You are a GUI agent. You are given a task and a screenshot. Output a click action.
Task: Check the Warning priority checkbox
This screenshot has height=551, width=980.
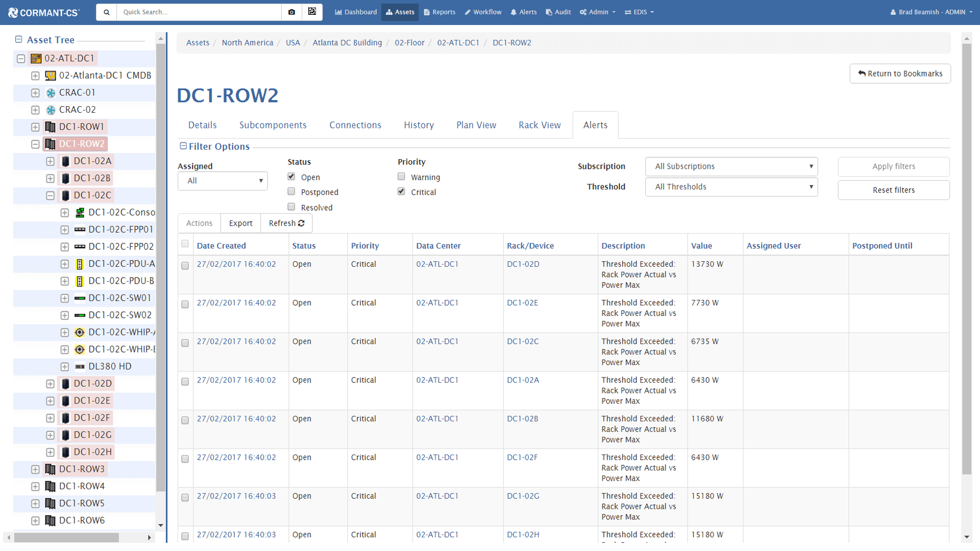pyautogui.click(x=401, y=176)
